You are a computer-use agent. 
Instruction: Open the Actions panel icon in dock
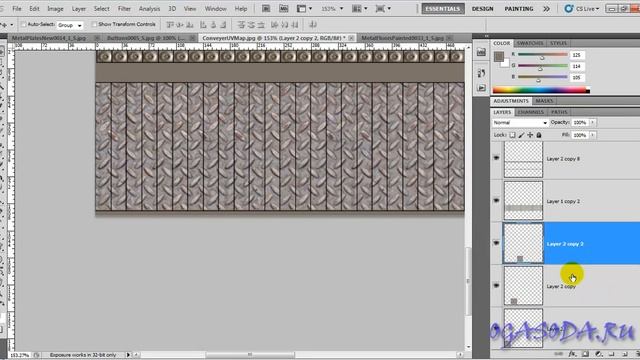[x=481, y=87]
